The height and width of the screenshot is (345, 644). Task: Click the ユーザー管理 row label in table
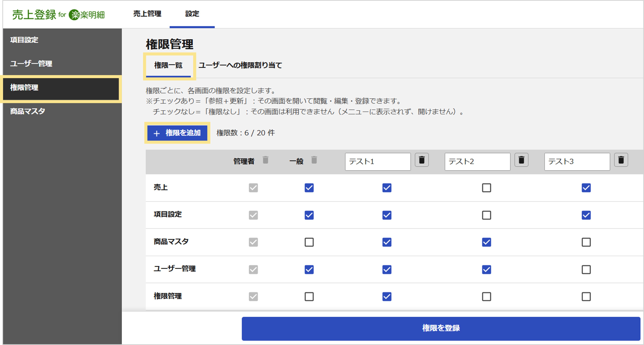click(x=175, y=269)
